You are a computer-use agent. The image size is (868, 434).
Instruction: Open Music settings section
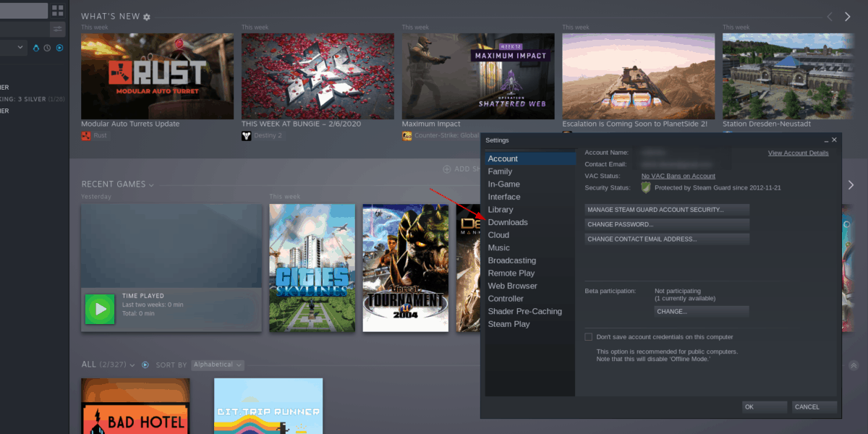coord(530,247)
